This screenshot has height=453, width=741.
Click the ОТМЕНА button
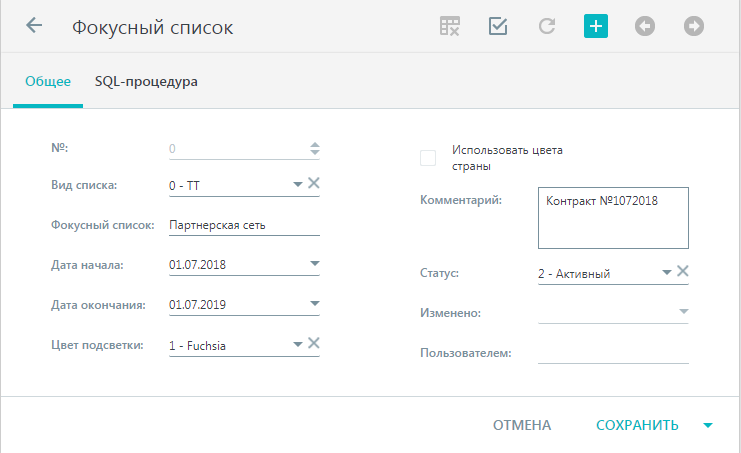pos(522,425)
